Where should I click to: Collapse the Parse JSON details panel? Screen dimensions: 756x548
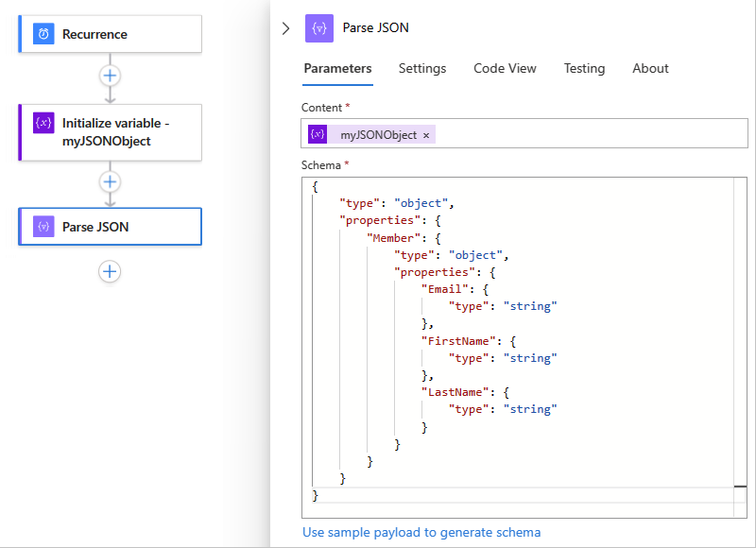286,28
